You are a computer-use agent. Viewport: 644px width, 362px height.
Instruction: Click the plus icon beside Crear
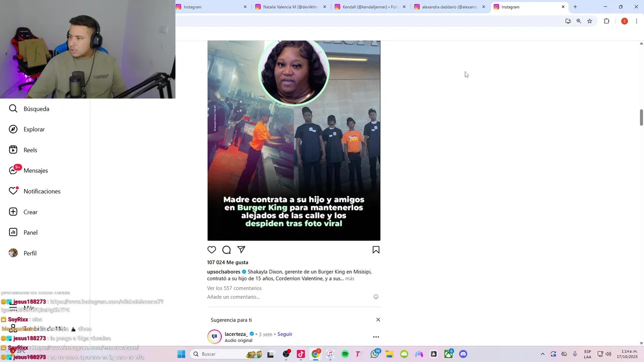pos(13,212)
